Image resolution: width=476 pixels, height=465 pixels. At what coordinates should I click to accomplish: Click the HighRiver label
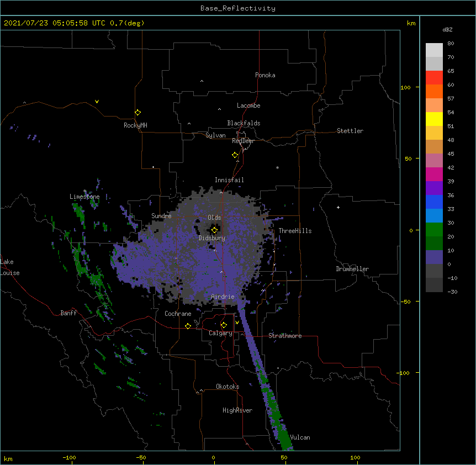pyautogui.click(x=237, y=410)
